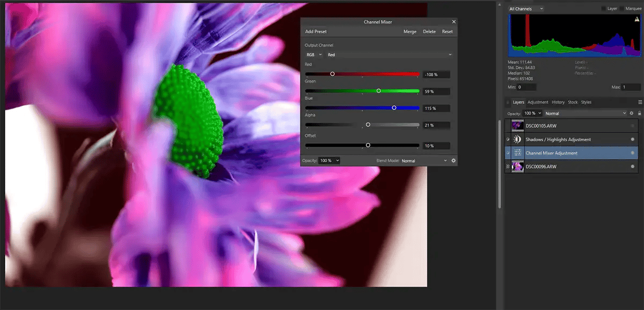Open the RGB color model dropdown
This screenshot has height=310, width=644.
pyautogui.click(x=313, y=55)
